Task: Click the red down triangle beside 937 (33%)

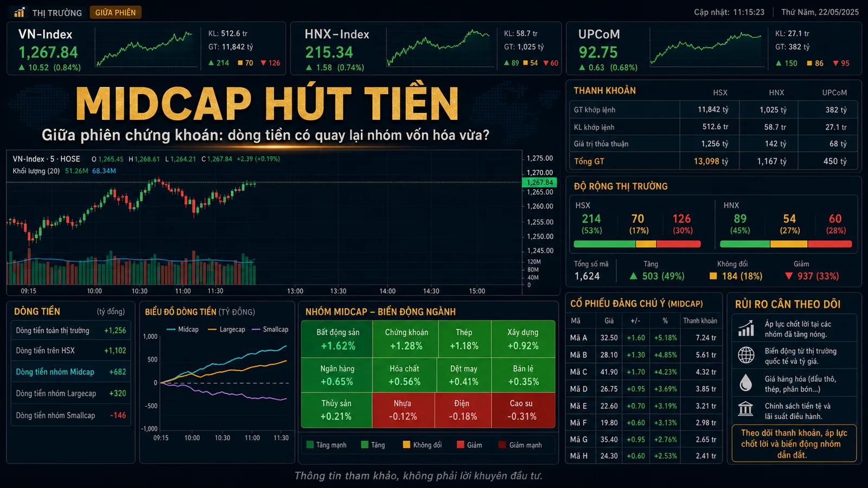Action: point(789,276)
